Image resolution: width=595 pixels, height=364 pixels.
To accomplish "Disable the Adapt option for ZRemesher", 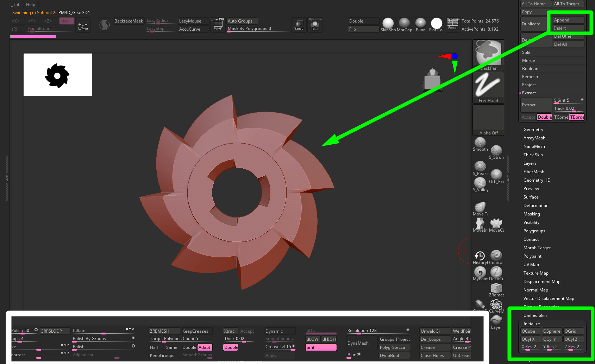I will click(x=205, y=347).
